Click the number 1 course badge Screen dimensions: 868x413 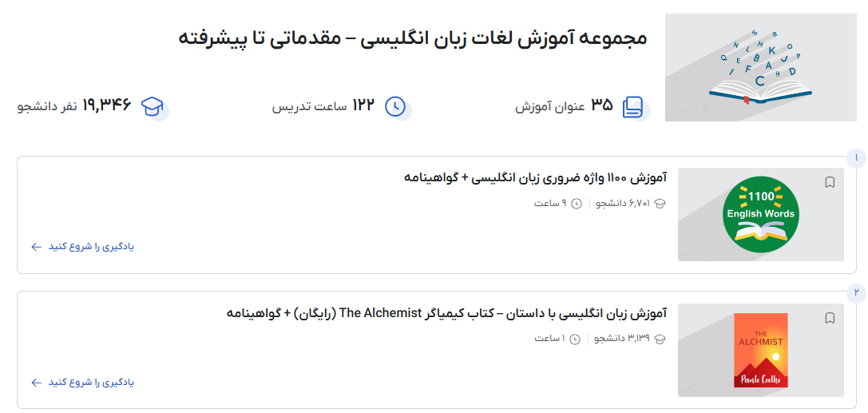point(856,158)
